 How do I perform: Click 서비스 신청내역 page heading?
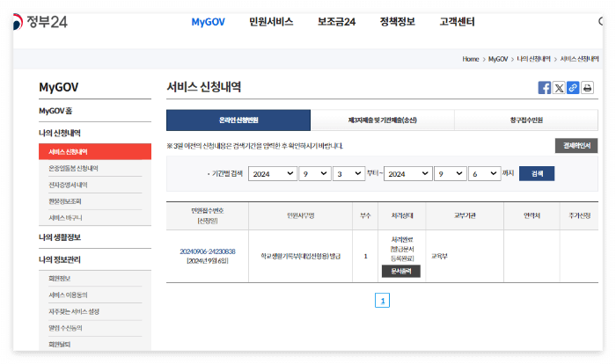coord(204,87)
